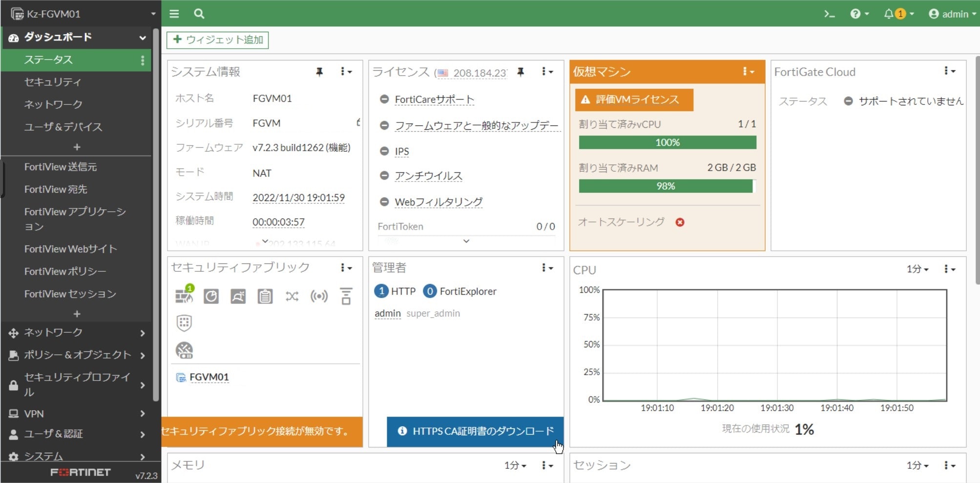
Task: Add a monitor with plus below FortiViewセッション
Action: click(77, 314)
